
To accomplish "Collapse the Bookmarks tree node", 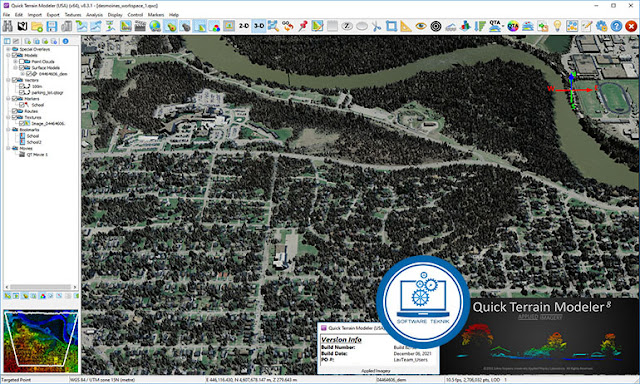I will click(8, 129).
